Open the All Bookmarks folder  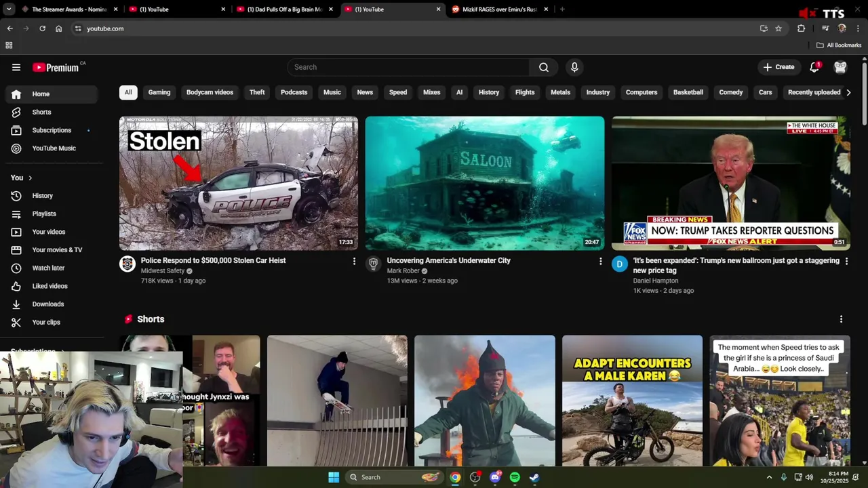click(x=839, y=45)
